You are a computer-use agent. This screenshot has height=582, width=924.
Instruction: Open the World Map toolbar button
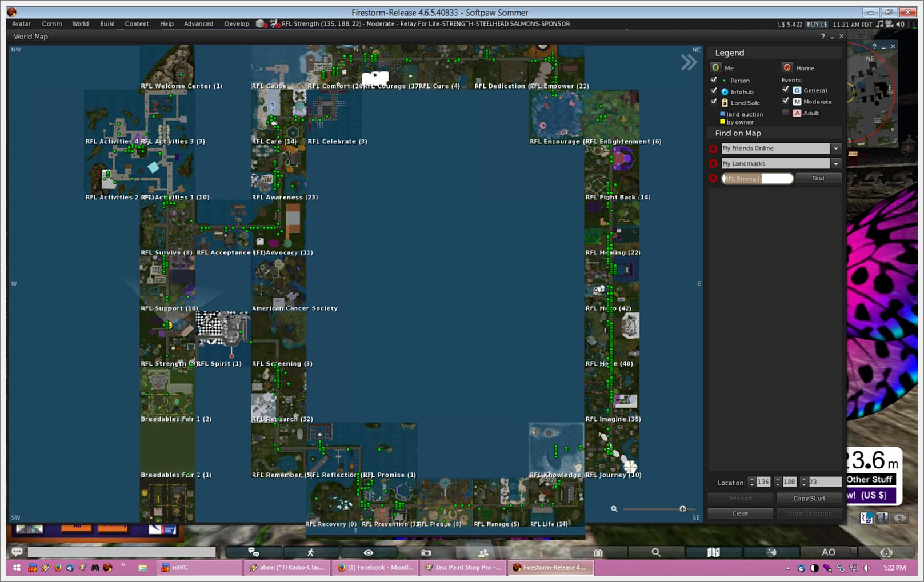[713, 552]
